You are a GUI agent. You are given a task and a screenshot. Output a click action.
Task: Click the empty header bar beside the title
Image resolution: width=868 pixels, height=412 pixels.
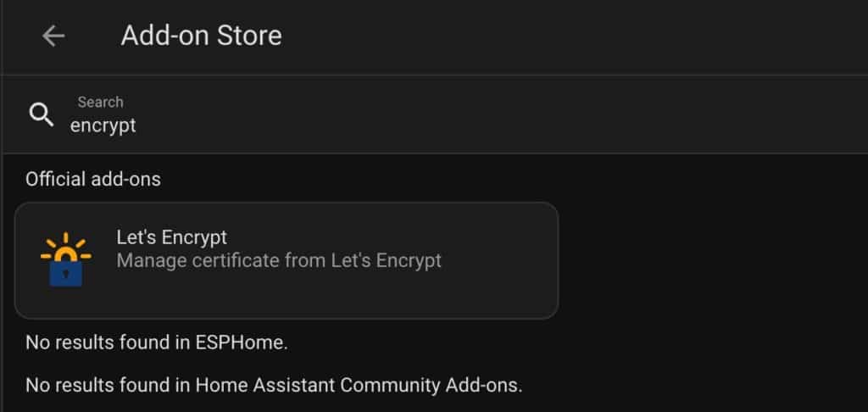click(x=576, y=36)
